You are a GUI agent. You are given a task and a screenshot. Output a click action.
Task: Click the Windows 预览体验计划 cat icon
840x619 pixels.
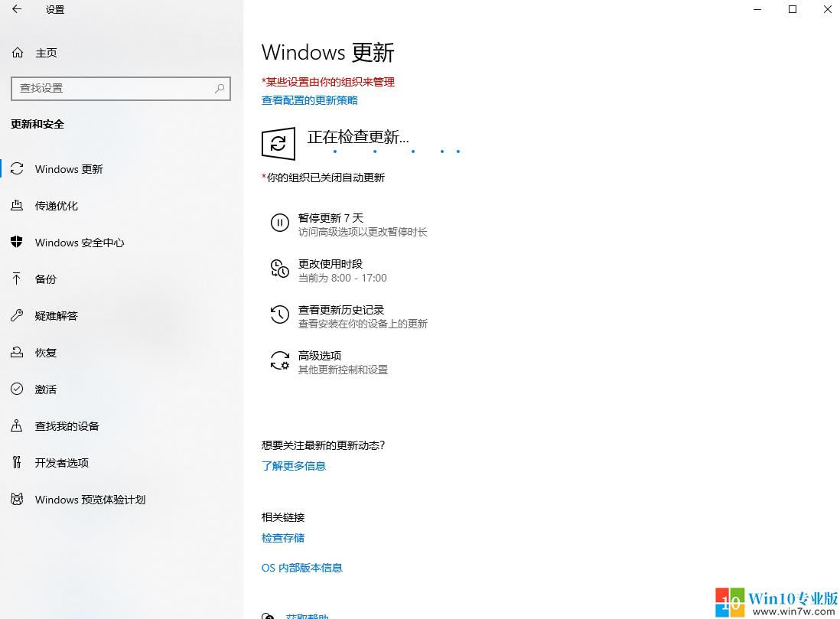[17, 499]
